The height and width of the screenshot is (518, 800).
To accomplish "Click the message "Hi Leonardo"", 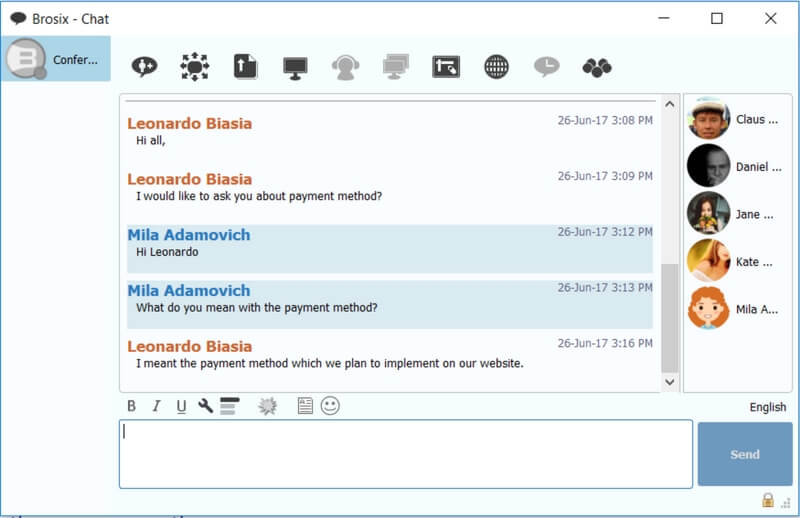I will (x=167, y=252).
